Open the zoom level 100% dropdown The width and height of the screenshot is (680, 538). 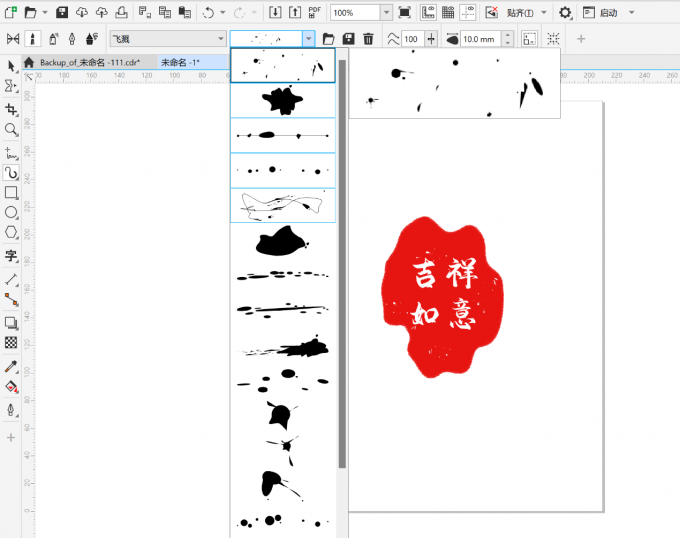pyautogui.click(x=387, y=13)
